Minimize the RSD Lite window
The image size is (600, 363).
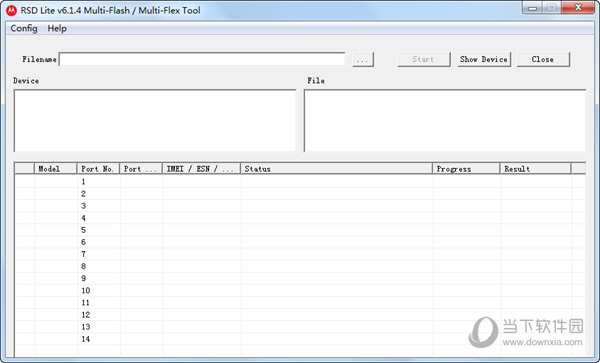point(532,8)
